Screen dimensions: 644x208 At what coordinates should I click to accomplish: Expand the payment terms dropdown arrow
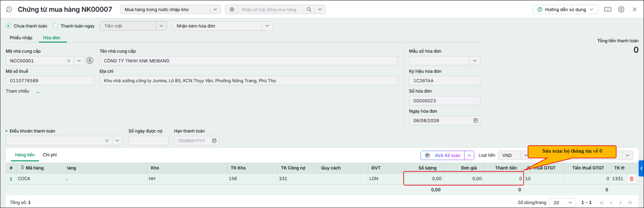118,141
